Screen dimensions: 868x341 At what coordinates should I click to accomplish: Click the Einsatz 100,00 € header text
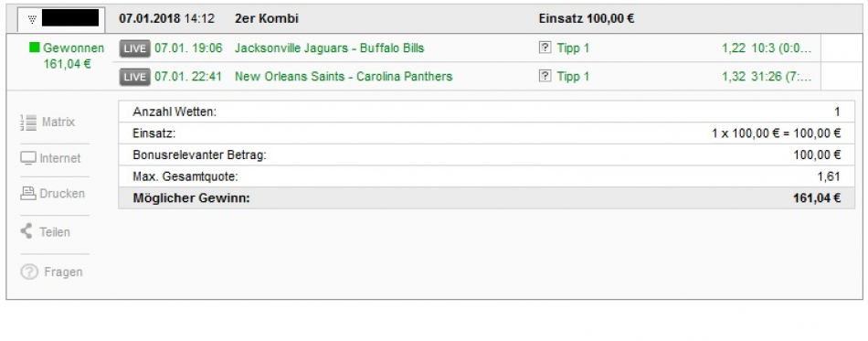[x=587, y=19]
